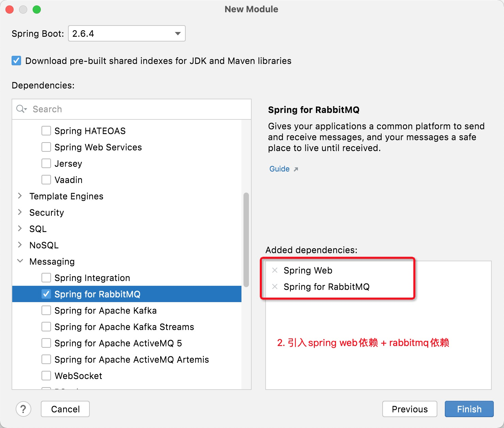This screenshot has width=504, height=428.
Task: Uncheck the Spring for RabbitMQ checkbox
Action: (46, 294)
